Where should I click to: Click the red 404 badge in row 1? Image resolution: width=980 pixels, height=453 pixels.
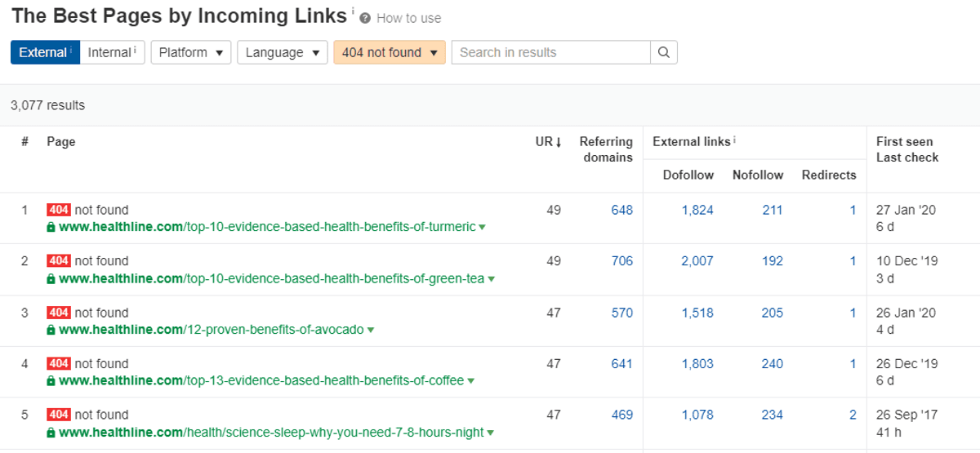click(59, 210)
